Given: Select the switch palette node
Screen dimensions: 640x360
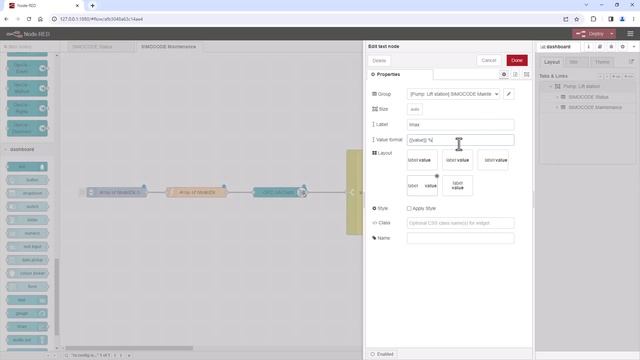Looking at the screenshot, I should 28,207.
